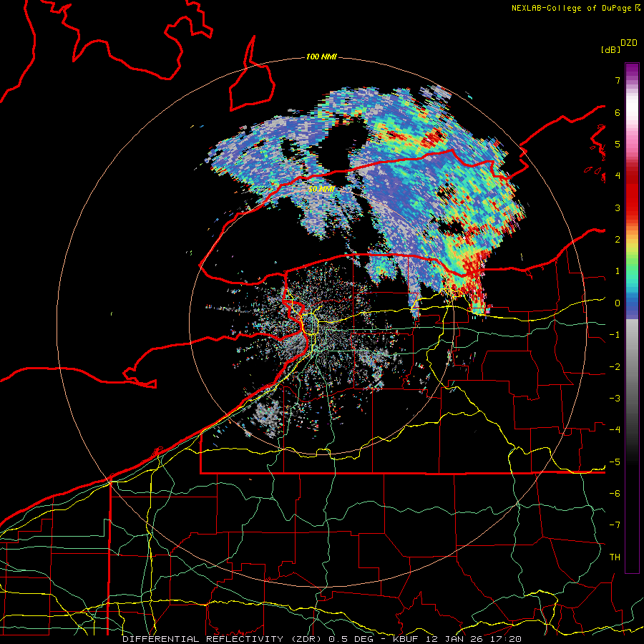Click the 100 NMI range ring label
Screen dimensions: 644x644
[x=321, y=57]
